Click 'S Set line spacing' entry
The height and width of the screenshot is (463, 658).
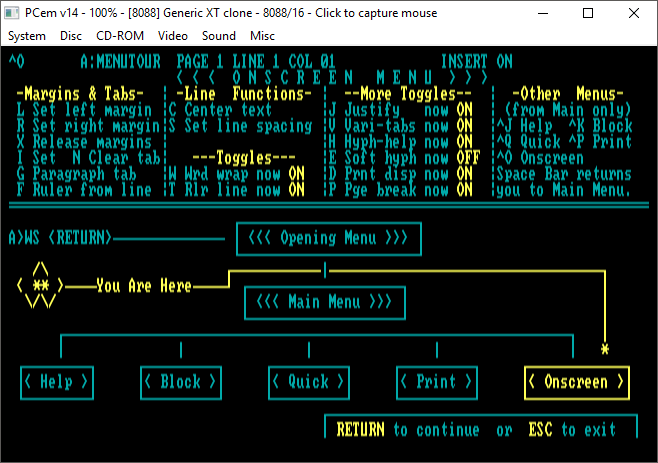[x=240, y=126]
